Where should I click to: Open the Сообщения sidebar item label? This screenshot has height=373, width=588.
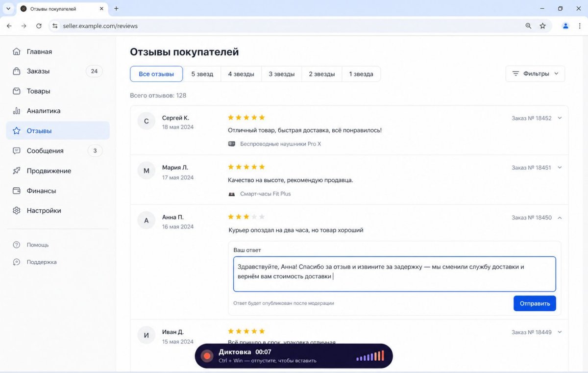tap(45, 151)
